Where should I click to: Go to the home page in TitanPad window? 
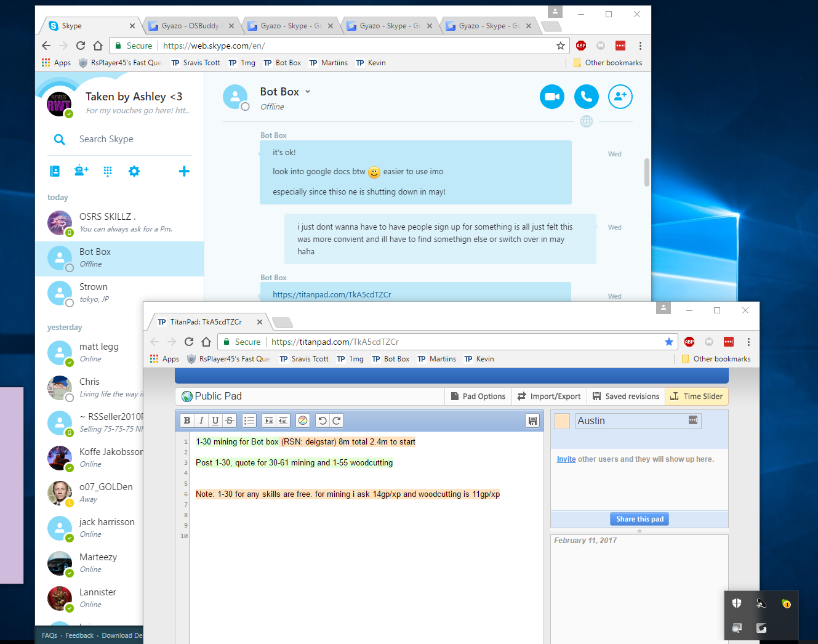point(206,342)
